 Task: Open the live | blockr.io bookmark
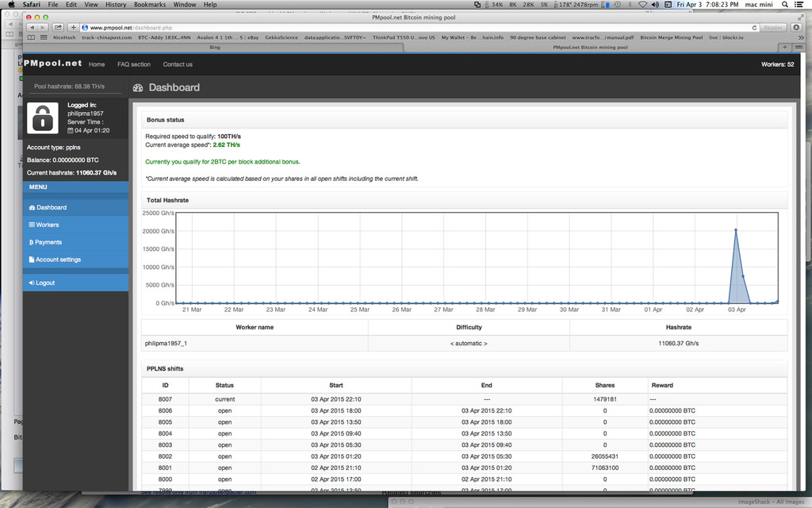(x=726, y=37)
